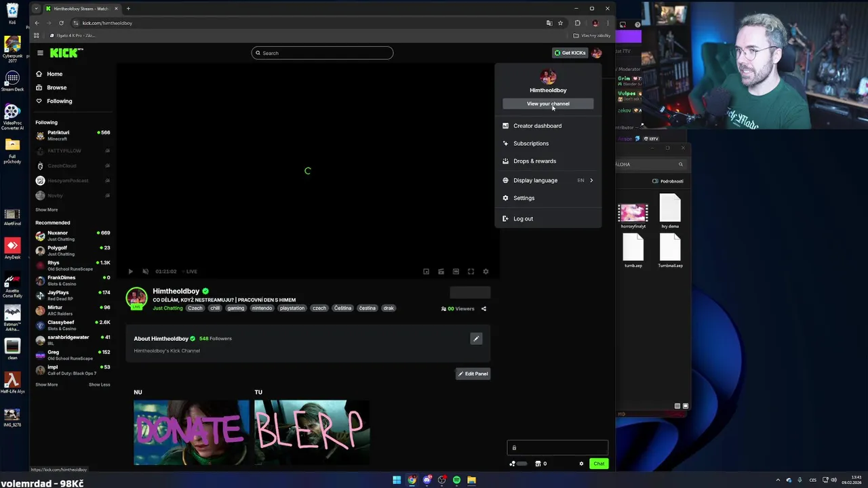
Task: Unmute the stream player volume
Action: [x=145, y=271]
